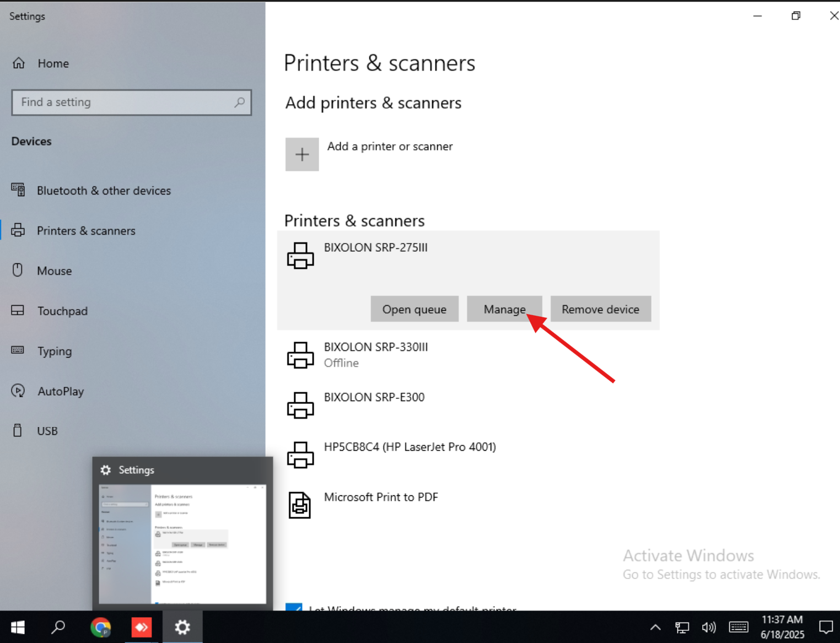Click Settings gear on taskbar
The height and width of the screenshot is (643, 840).
(182, 627)
